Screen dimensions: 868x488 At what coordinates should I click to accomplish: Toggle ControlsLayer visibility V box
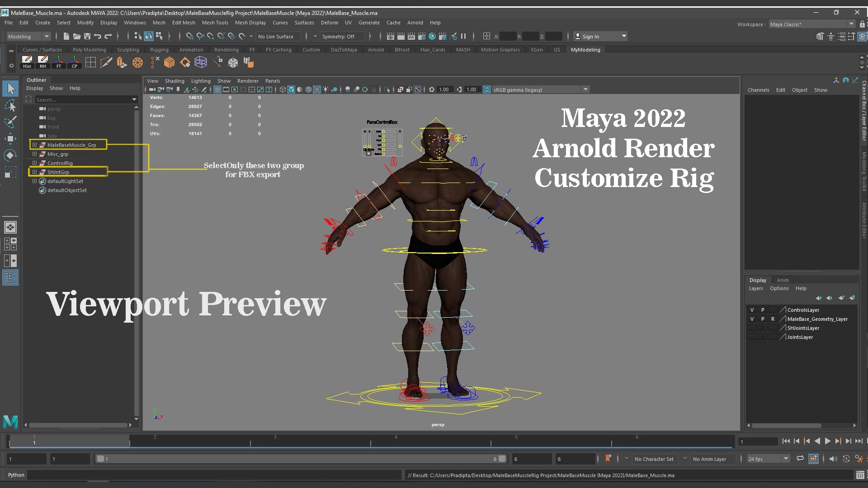(x=752, y=310)
